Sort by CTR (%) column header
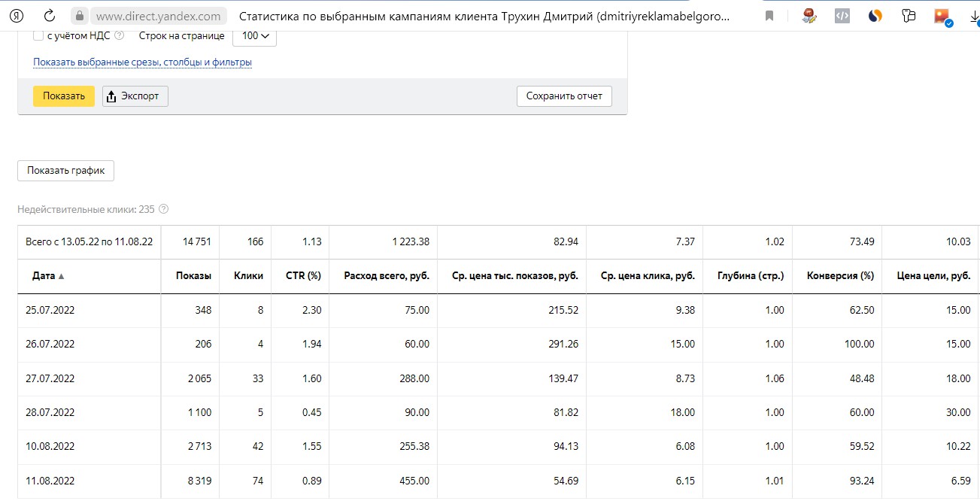This screenshot has height=504, width=980. 303,276
